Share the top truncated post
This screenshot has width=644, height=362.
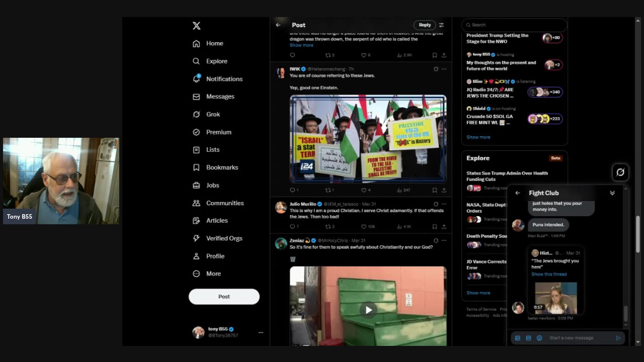point(444,55)
